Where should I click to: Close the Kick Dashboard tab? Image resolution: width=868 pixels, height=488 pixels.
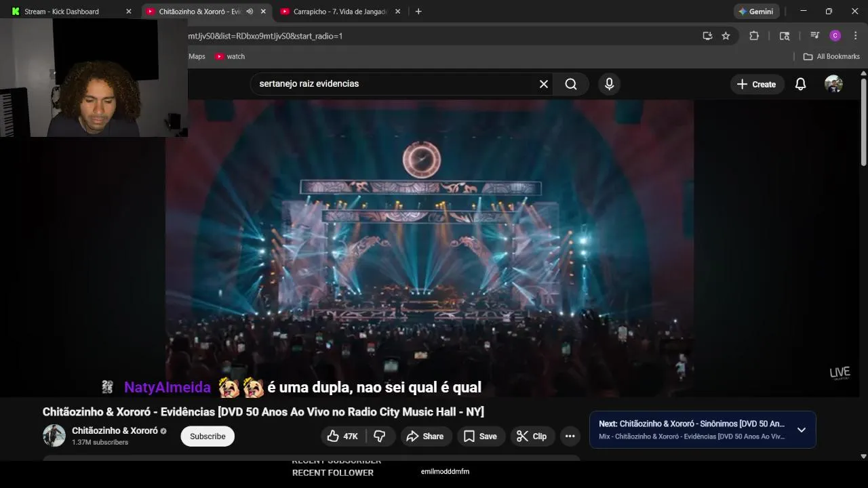(x=129, y=12)
